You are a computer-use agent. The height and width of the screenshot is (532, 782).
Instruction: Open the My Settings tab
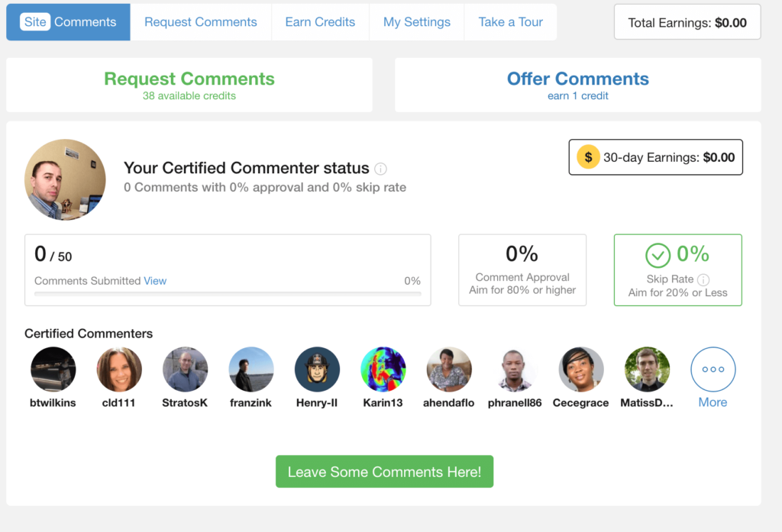tap(417, 22)
